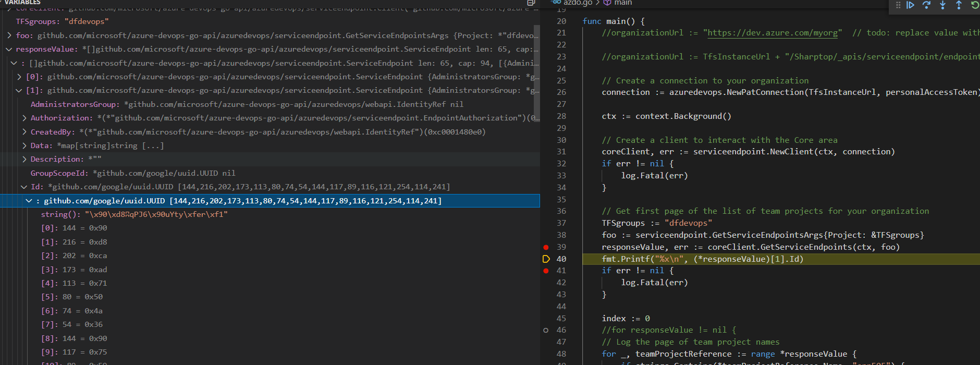Viewport: 980px width, 365px height.
Task: Click azdo.go breadcrumb
Action: tap(577, 3)
